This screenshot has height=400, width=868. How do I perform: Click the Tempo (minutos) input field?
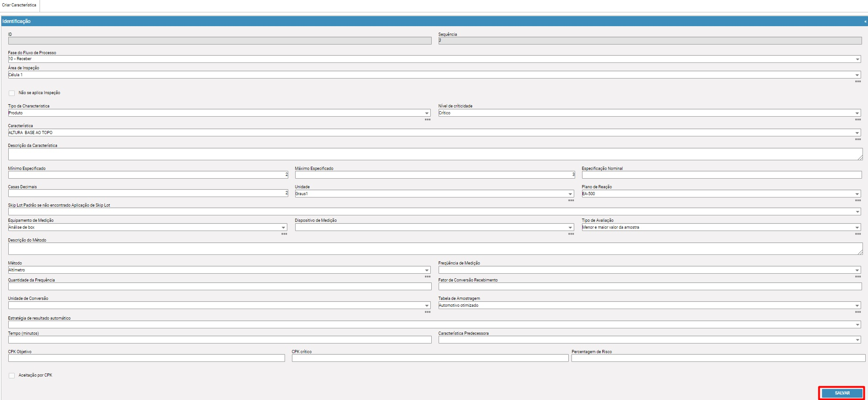(x=220, y=340)
